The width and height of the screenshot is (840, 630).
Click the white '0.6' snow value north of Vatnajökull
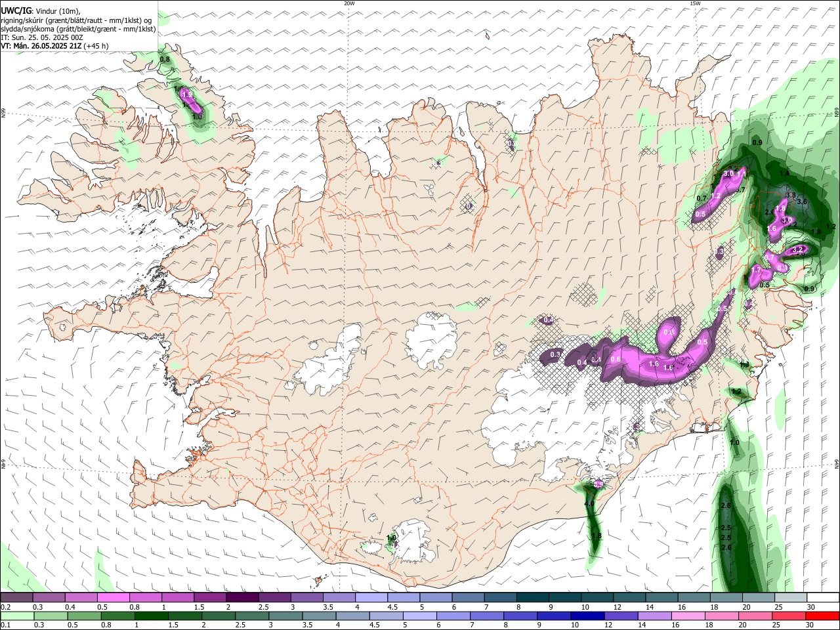click(x=616, y=359)
